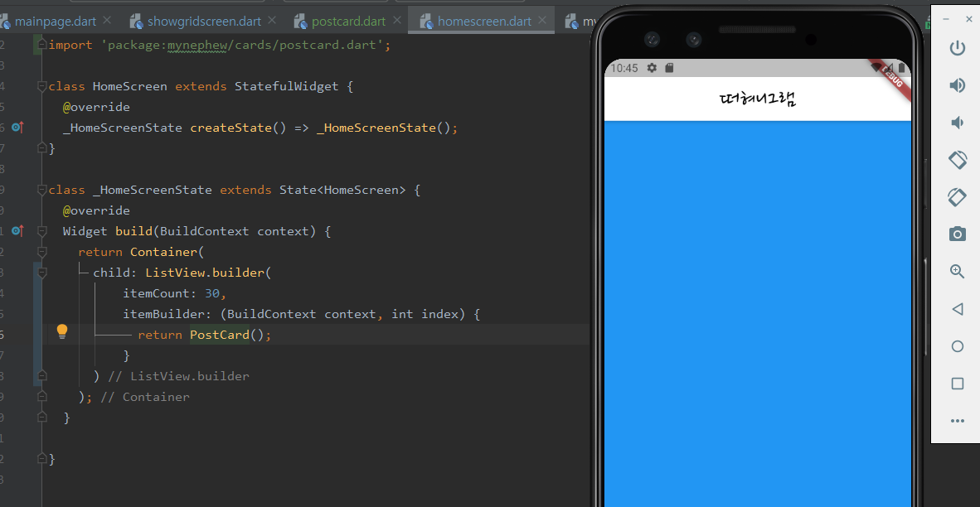Click State<HomeScreen> in the class declaration
980x507 pixels.
tap(342, 190)
